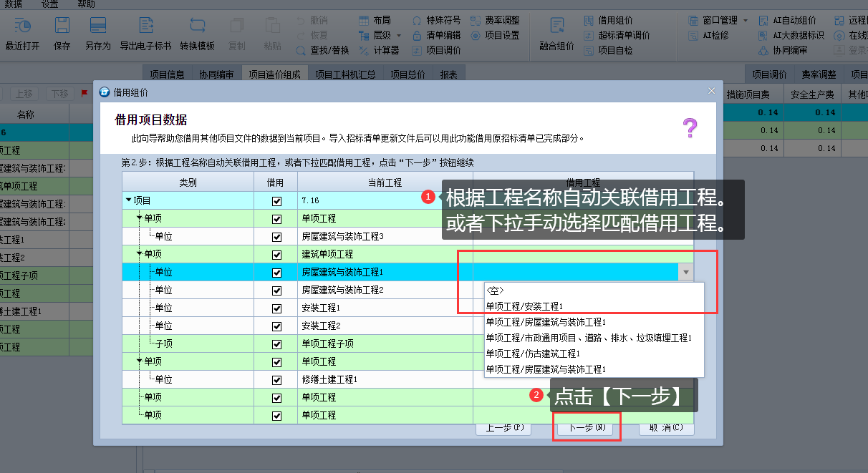Screen dimensions: 868x473
Task: Uncheck 借用 for project 7.16 row
Action: point(276,201)
